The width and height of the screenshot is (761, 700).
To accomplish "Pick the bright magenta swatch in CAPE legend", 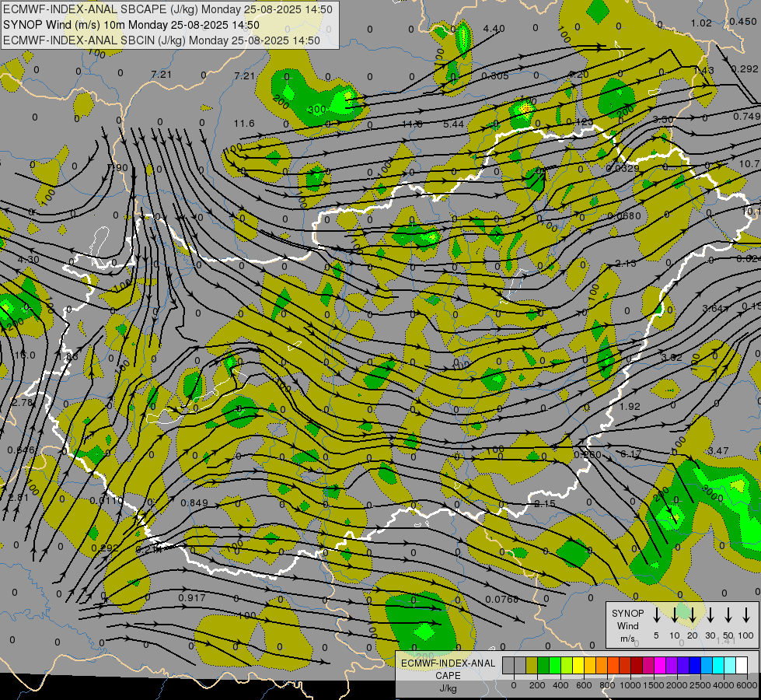I will point(660,666).
